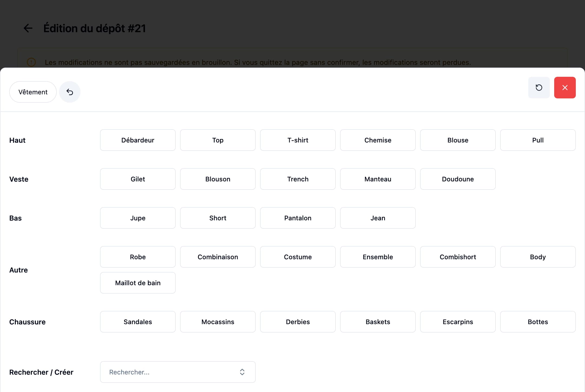Select the Vêtement category chip
Viewport: 585px width, 392px height.
(x=33, y=92)
